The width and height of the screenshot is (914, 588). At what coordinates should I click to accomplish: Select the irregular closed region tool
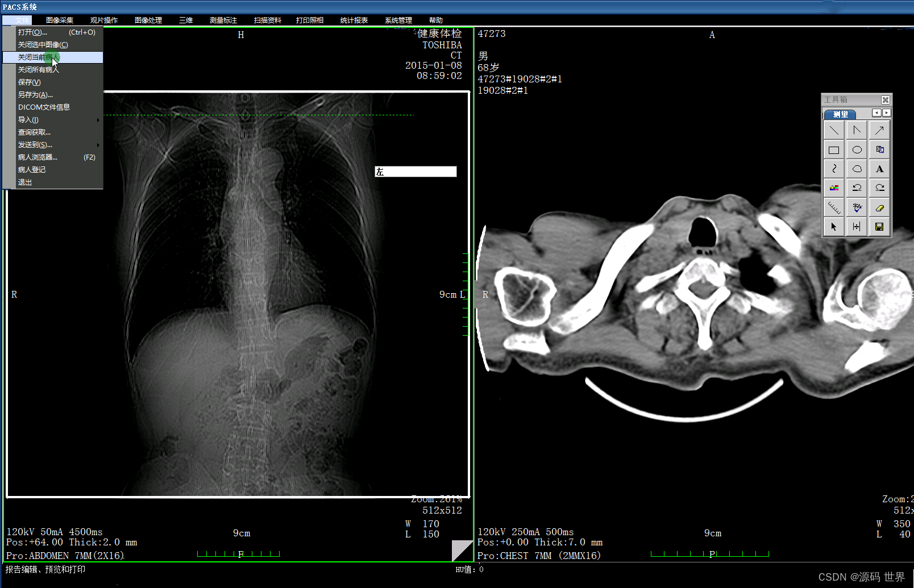click(857, 169)
